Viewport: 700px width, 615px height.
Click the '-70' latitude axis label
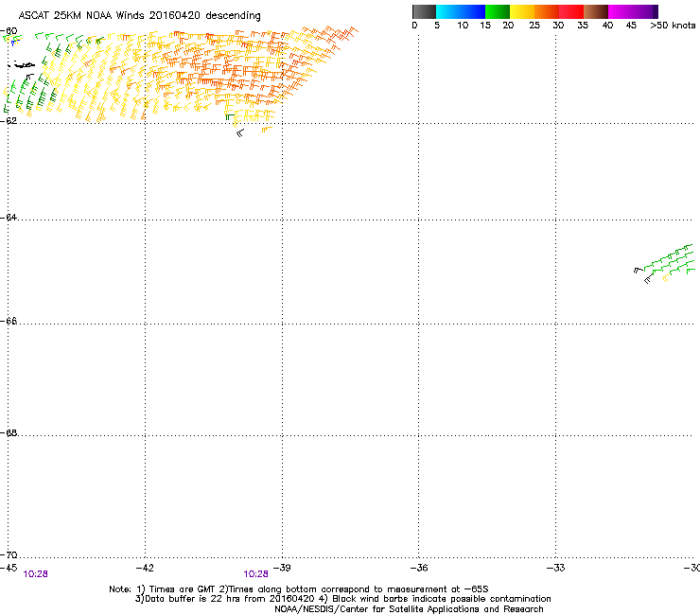[x=9, y=554]
